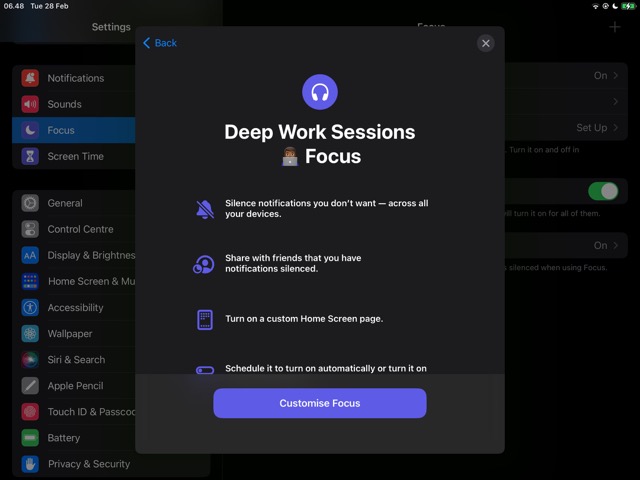Close the Deep Work Sessions sheet
640x480 pixels.
tap(485, 43)
